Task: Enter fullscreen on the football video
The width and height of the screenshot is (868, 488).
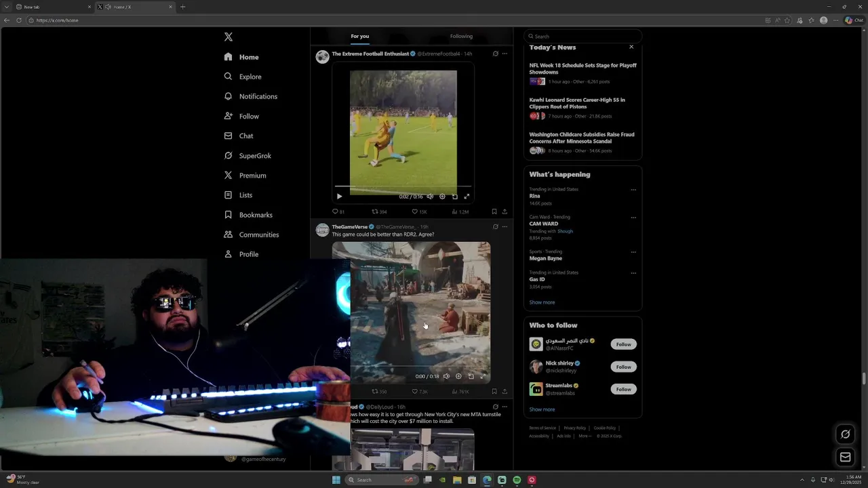Action: coord(467,197)
